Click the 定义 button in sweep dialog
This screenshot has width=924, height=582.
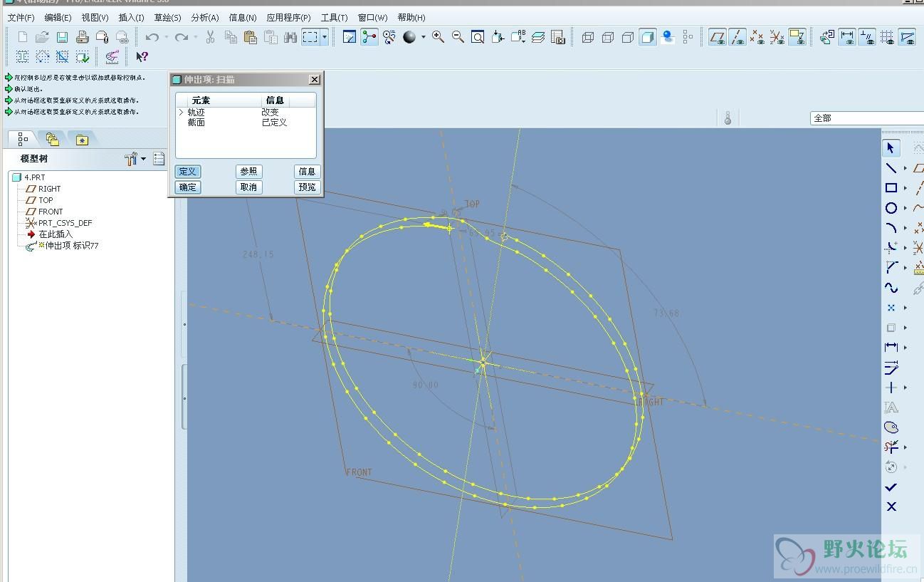point(188,172)
